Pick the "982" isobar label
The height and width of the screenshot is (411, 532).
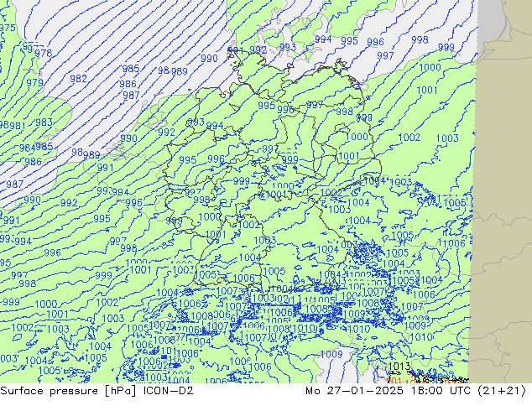78,79
